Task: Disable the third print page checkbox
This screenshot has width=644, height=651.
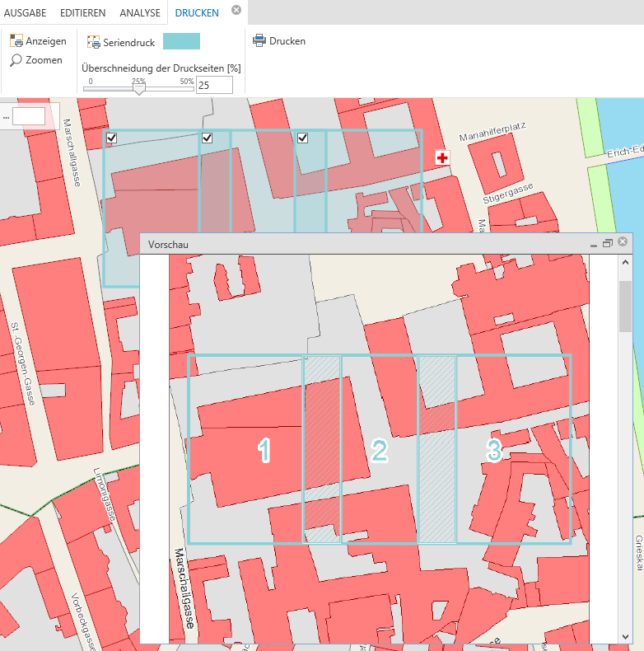Action: [302, 138]
